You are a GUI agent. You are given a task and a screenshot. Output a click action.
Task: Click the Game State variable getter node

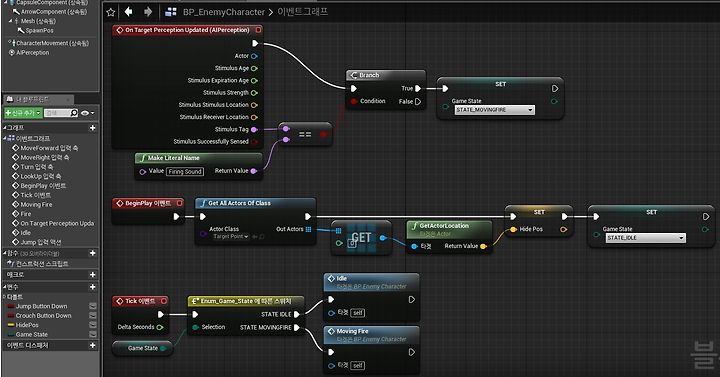tap(143, 348)
